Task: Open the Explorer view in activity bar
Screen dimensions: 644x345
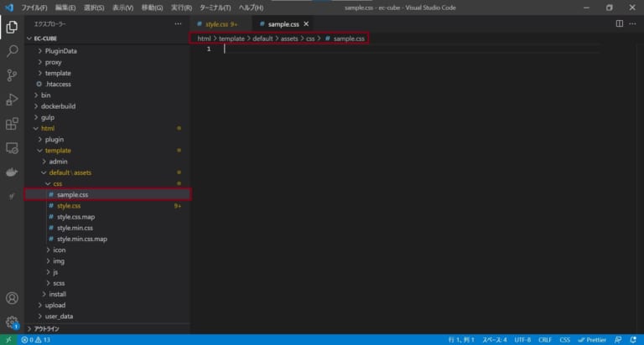Action: [12, 27]
